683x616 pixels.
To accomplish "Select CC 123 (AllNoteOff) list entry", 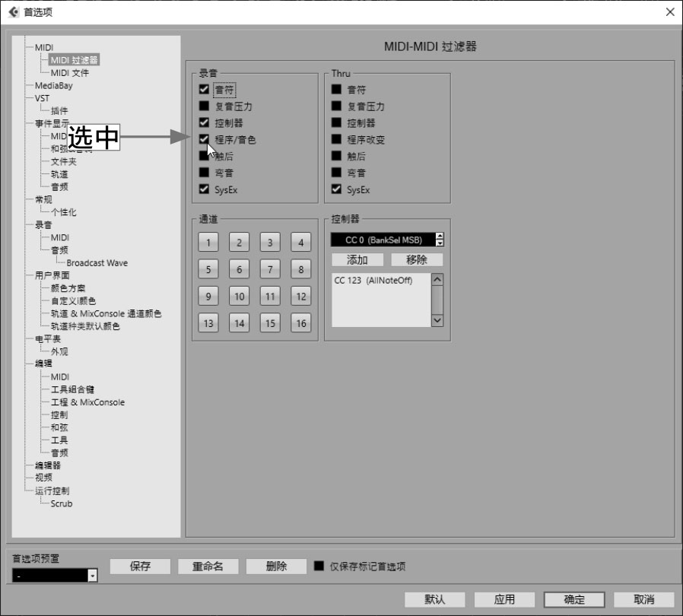I will click(x=372, y=281).
